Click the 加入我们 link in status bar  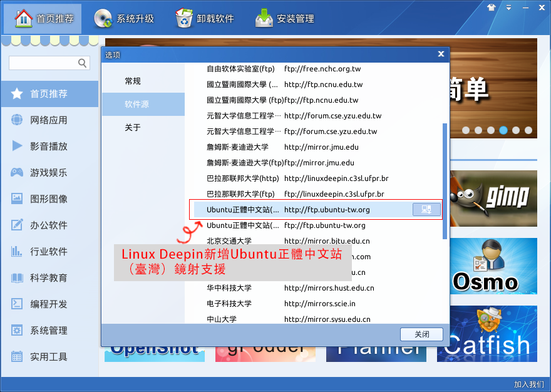[529, 384]
